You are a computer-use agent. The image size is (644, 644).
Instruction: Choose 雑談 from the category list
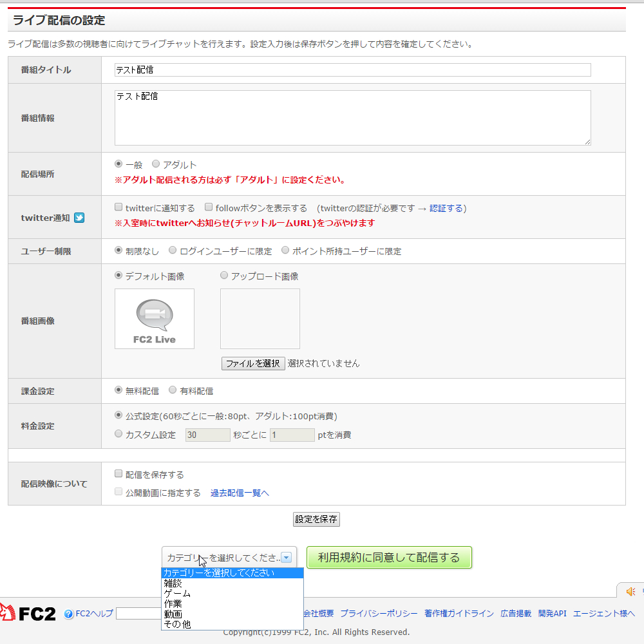click(x=232, y=583)
